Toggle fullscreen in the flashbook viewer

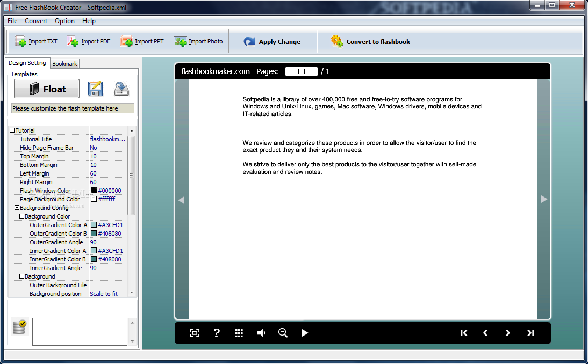195,333
